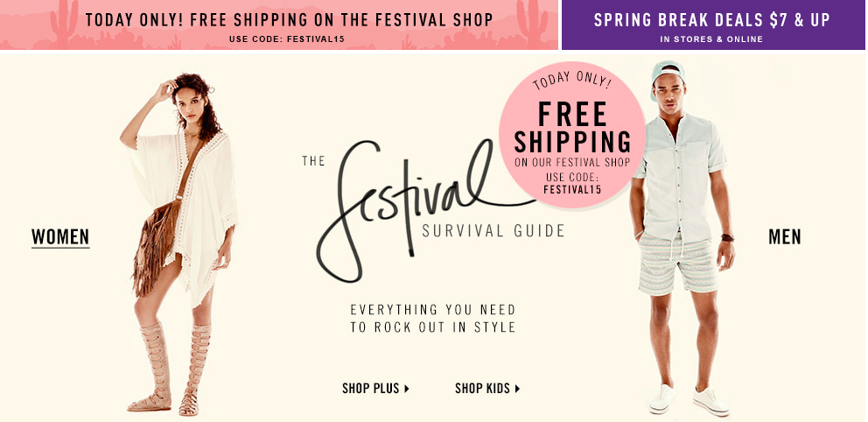
Task: Click the SURVIVAL GUIDE heading text
Action: [493, 231]
